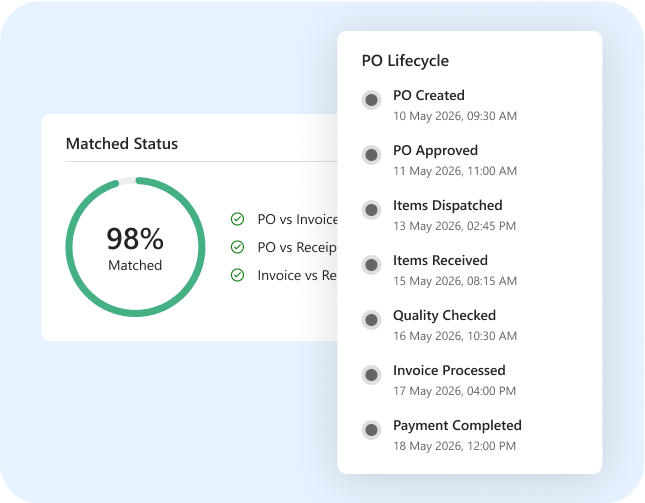Click the PO Created timeline dot
Image resolution: width=645 pixels, height=503 pixels.
[x=371, y=100]
